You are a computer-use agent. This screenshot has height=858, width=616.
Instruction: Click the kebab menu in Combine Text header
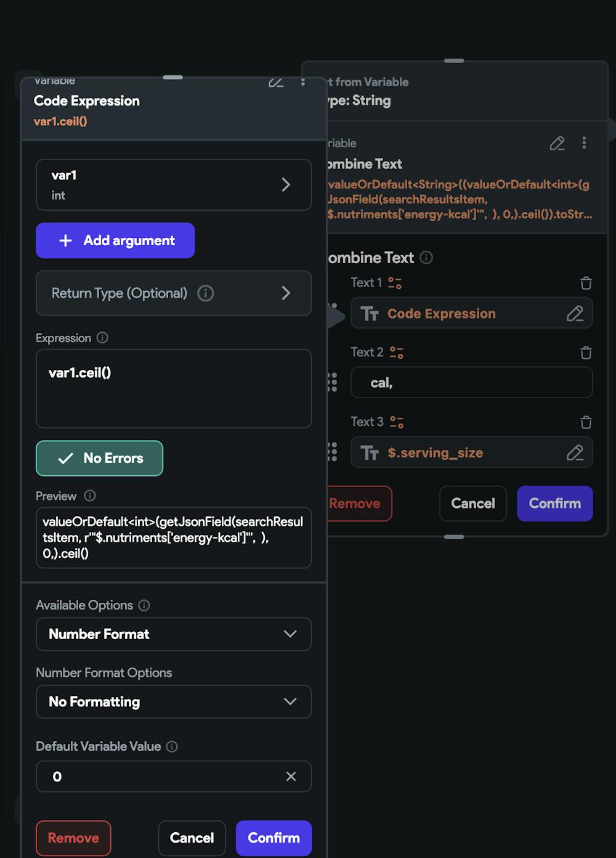pos(584,143)
